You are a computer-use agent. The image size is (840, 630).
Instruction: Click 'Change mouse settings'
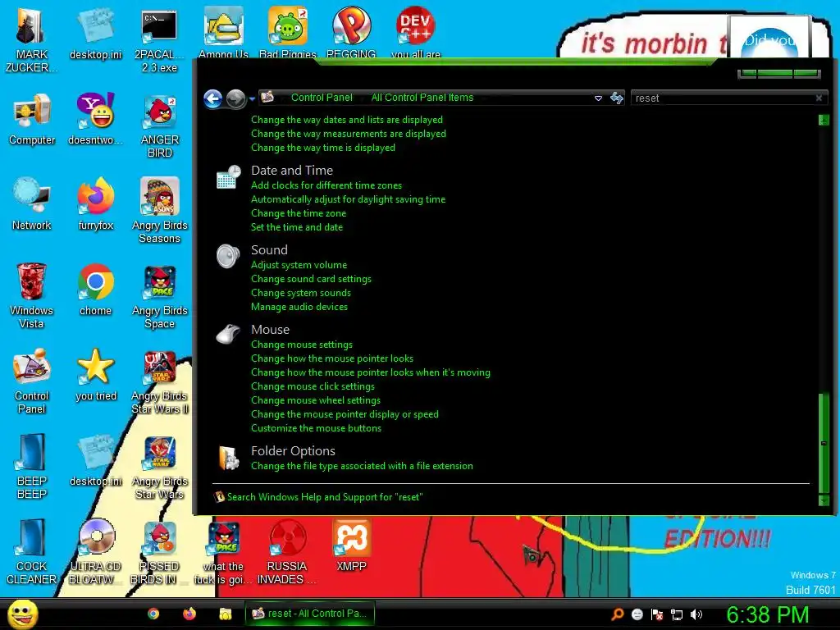click(x=302, y=345)
